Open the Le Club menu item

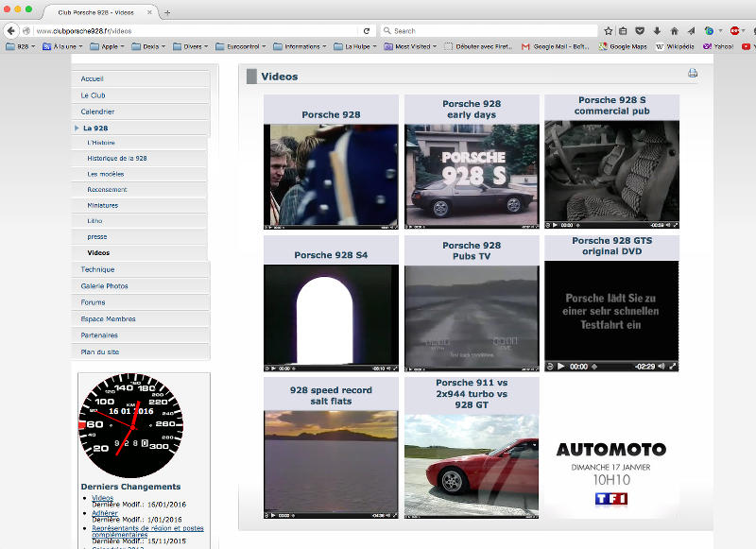pos(93,95)
